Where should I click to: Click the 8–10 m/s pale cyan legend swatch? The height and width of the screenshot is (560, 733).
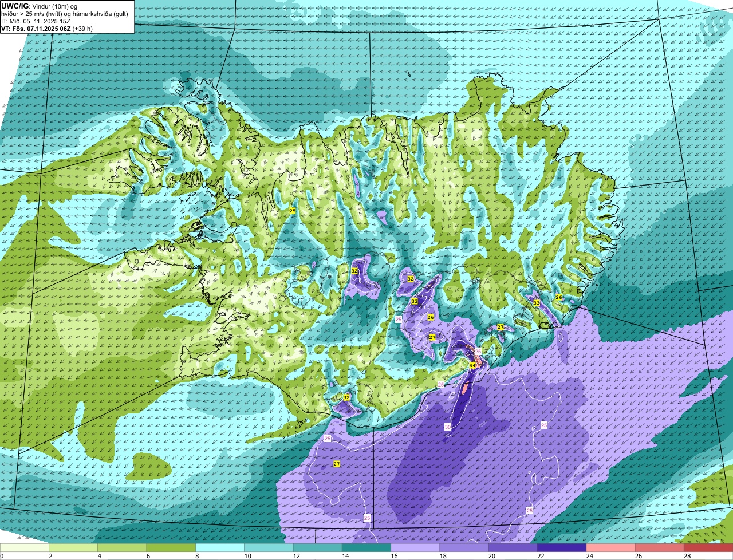(x=220, y=548)
